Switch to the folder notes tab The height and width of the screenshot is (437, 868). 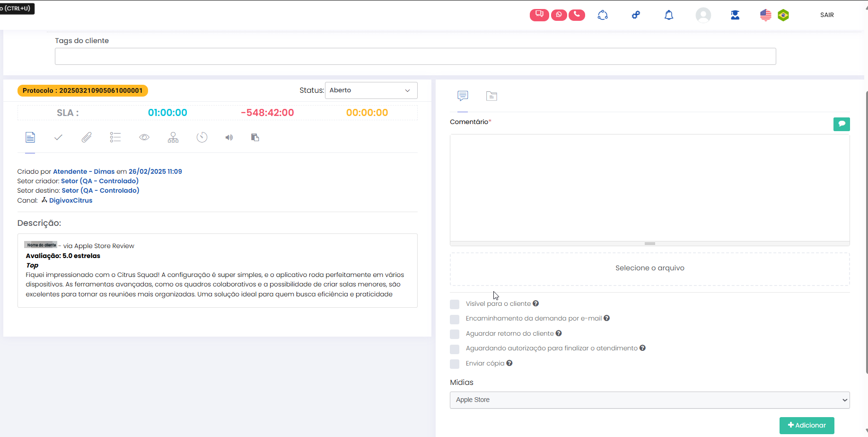pos(491,96)
